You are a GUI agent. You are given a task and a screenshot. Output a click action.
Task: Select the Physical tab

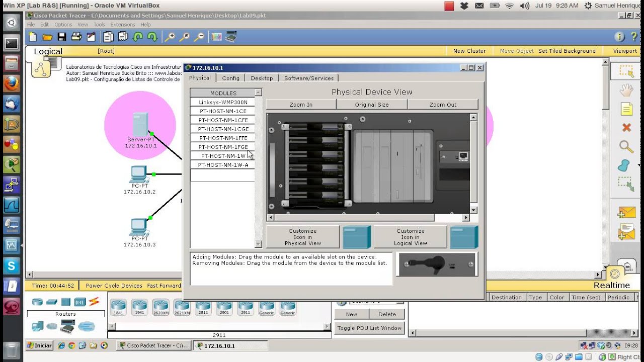click(x=200, y=78)
